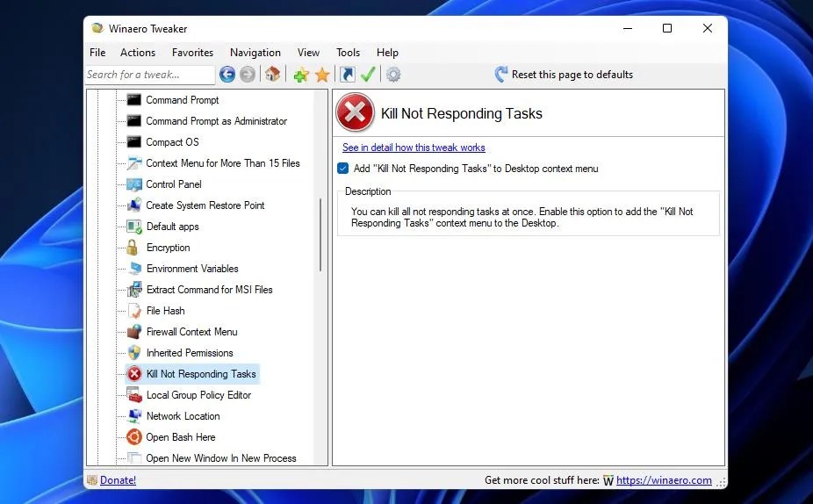The width and height of the screenshot is (813, 504).
Task: Select Encryption in the tweak list
Action: coord(168,248)
